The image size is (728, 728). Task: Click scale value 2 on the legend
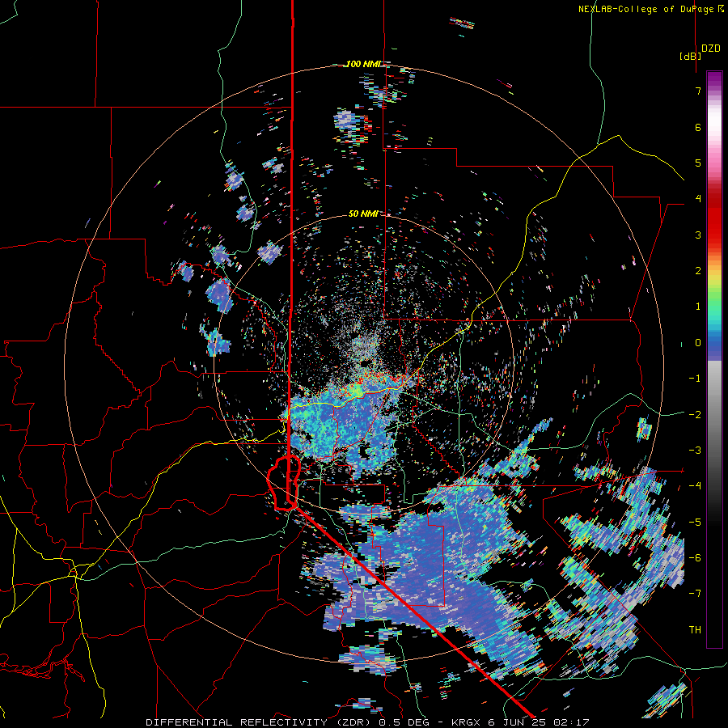point(698,271)
